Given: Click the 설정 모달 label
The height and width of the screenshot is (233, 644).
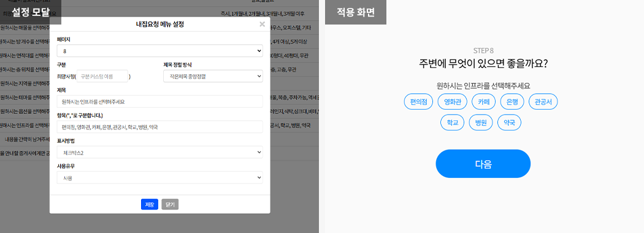Looking at the screenshot, I should (x=31, y=12).
